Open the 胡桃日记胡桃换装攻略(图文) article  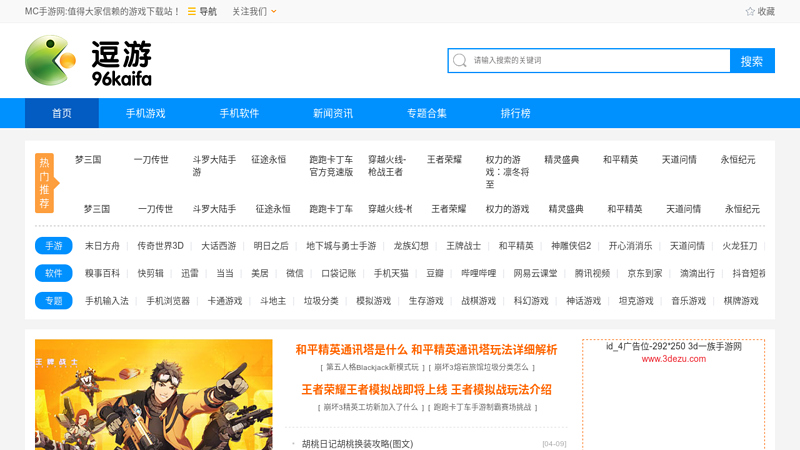(x=357, y=444)
